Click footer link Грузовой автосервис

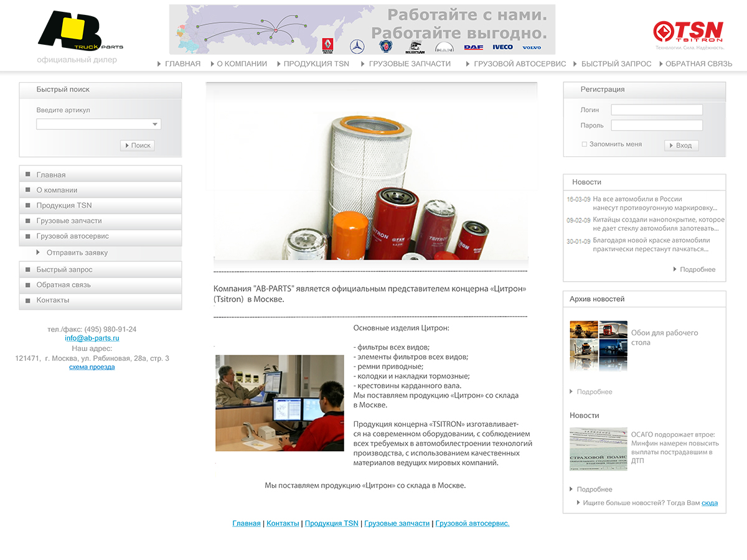pyautogui.click(x=472, y=524)
